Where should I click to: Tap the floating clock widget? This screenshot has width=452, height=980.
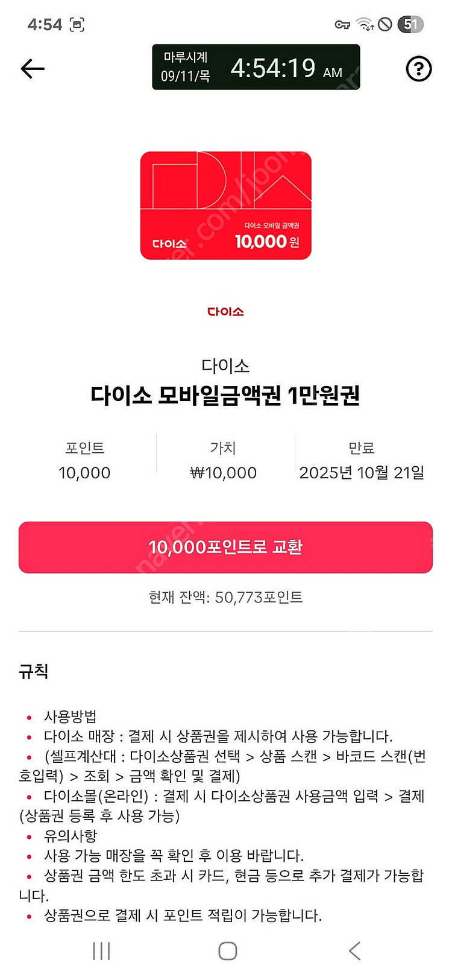256,67
